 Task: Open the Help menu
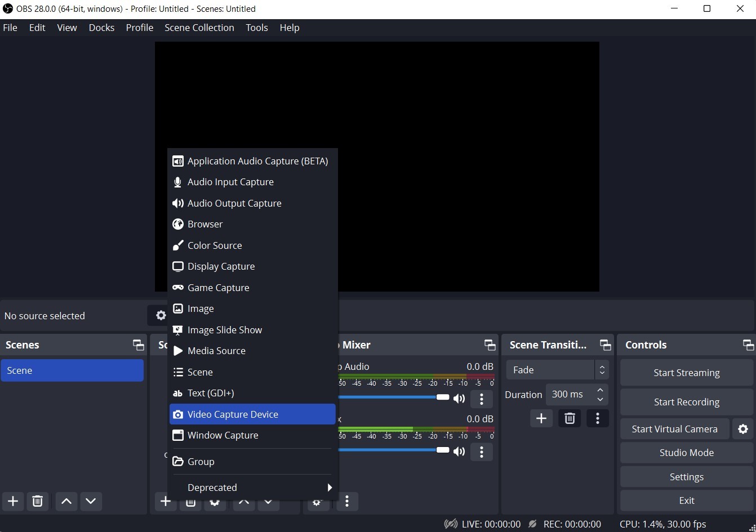coord(290,28)
